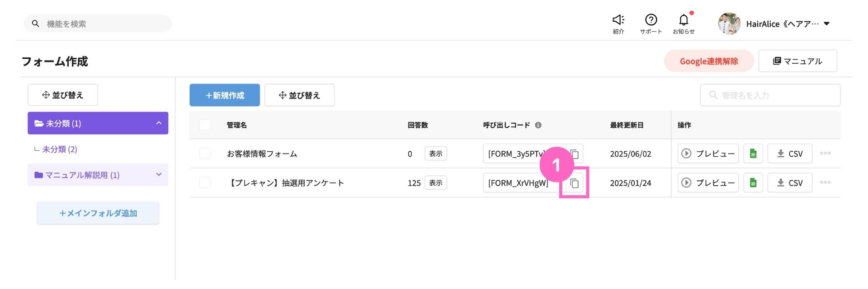Open the マニュアル button
Image resolution: width=868 pixels, height=289 pixels.
point(797,61)
